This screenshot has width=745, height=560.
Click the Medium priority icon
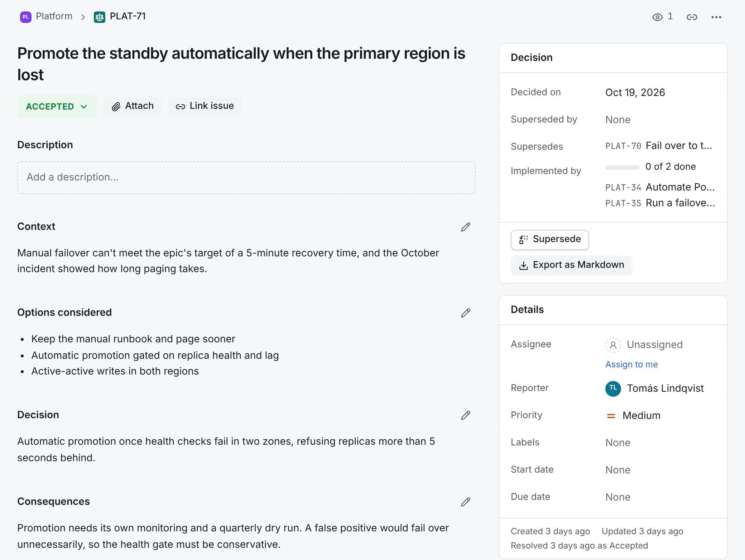[611, 416]
